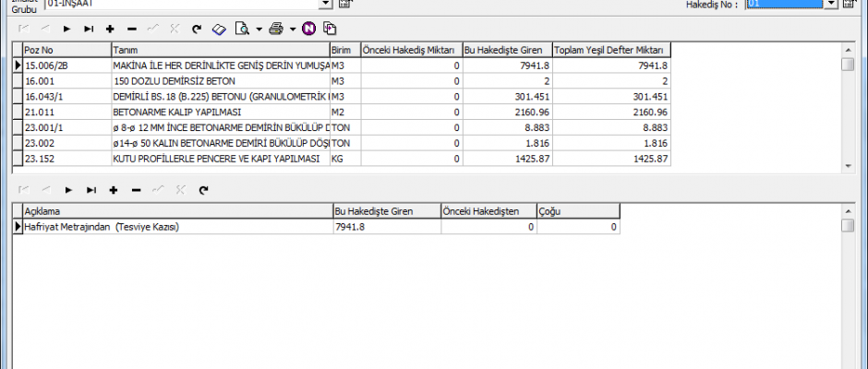Select the 21.011 BETONARME KALIP YAPILMASI row
This screenshot has width=868, height=369.
[219, 112]
